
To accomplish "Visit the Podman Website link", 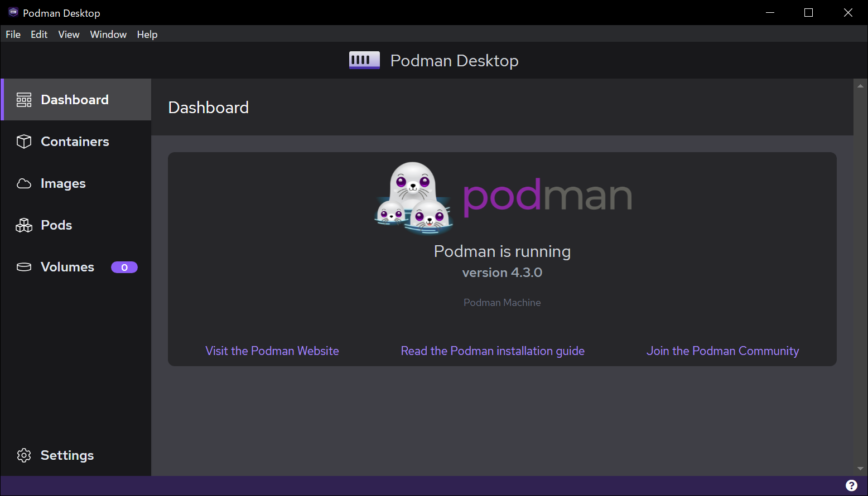I will (272, 351).
